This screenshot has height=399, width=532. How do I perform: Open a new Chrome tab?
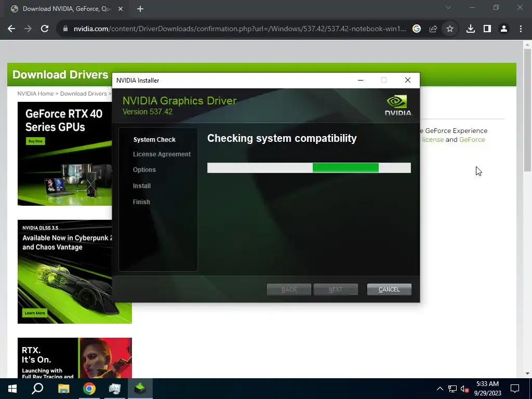140,9
